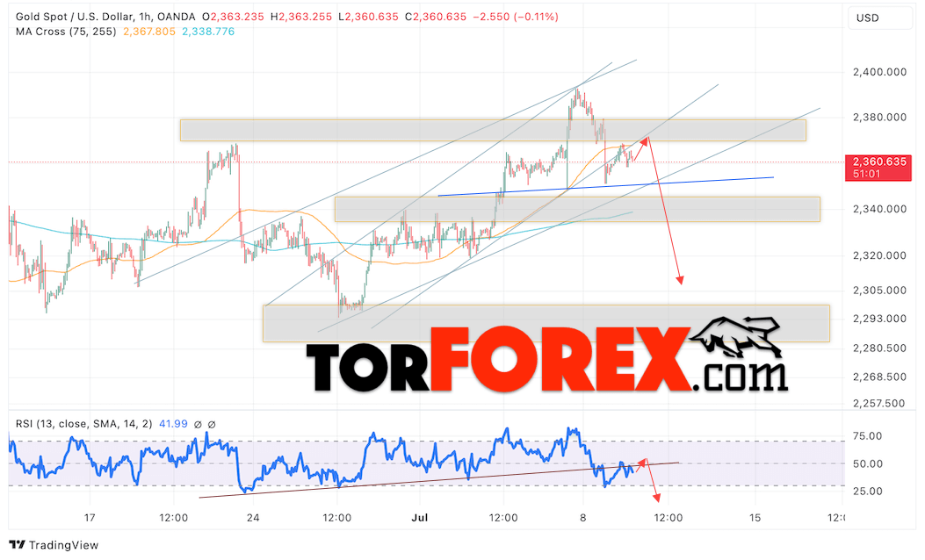Click the open price O2,363.235

(233, 17)
